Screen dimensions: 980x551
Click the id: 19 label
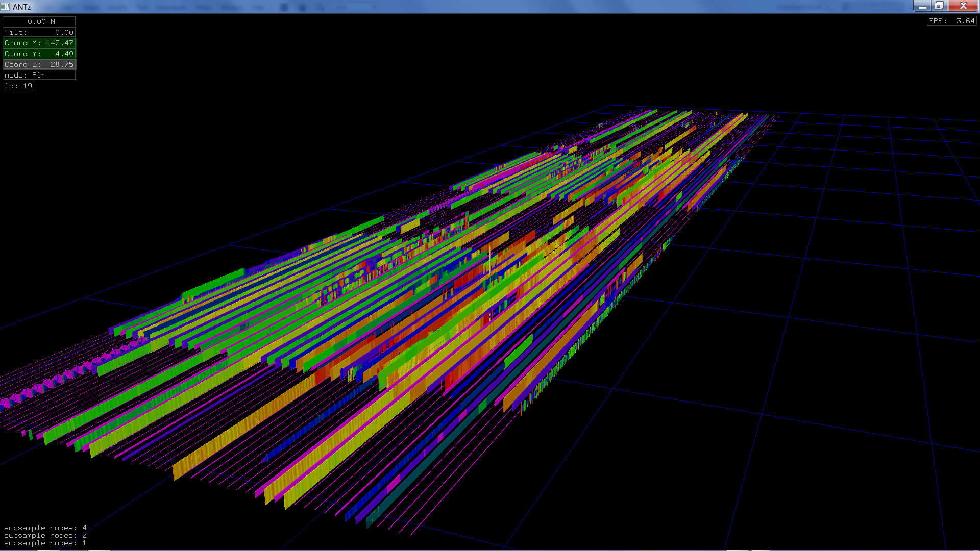18,86
